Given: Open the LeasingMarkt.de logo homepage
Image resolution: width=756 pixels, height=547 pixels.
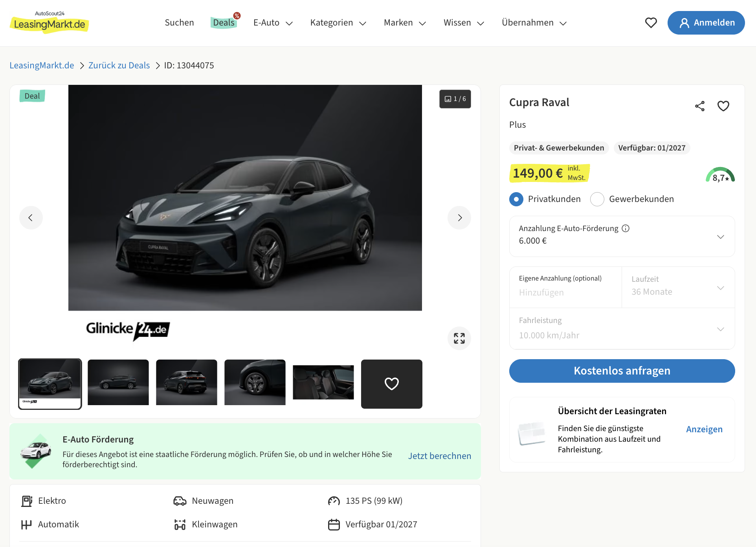Looking at the screenshot, I should [x=49, y=22].
